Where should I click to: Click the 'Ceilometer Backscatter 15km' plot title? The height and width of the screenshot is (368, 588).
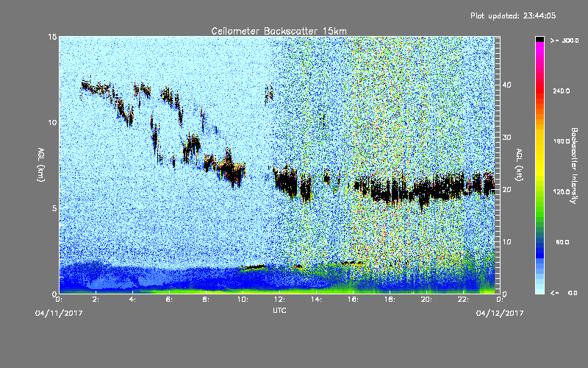coord(279,31)
